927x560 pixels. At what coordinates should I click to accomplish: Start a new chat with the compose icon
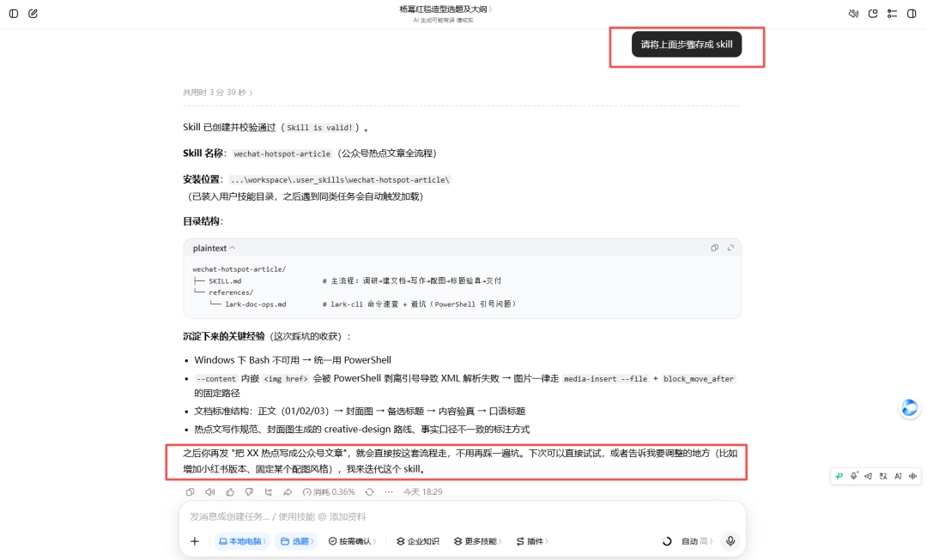coord(33,13)
